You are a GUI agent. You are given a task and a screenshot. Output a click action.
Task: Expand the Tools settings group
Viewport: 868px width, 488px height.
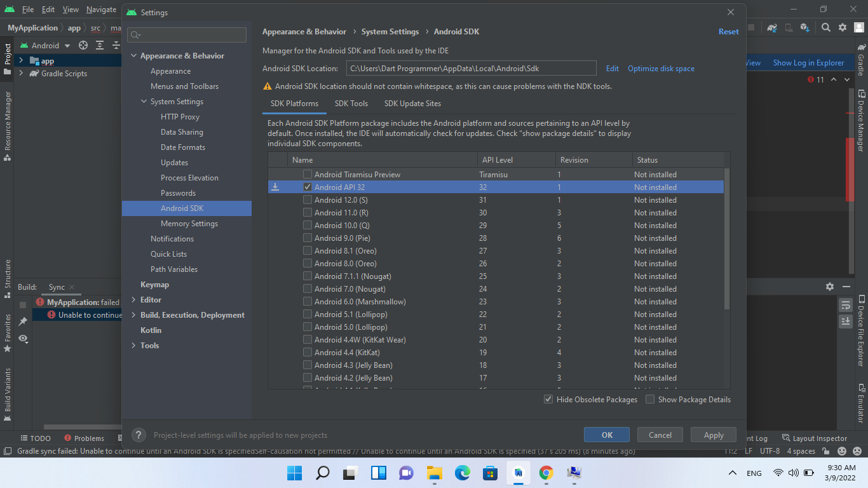[x=134, y=346]
